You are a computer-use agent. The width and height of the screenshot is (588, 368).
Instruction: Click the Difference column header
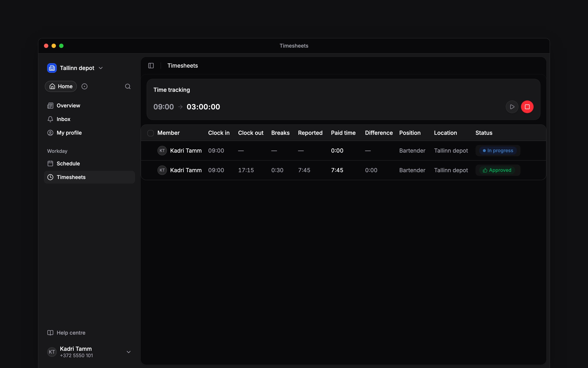click(379, 133)
